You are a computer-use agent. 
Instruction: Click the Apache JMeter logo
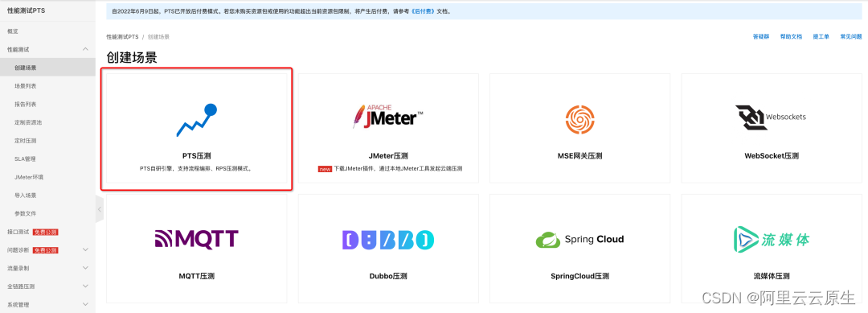coord(388,117)
